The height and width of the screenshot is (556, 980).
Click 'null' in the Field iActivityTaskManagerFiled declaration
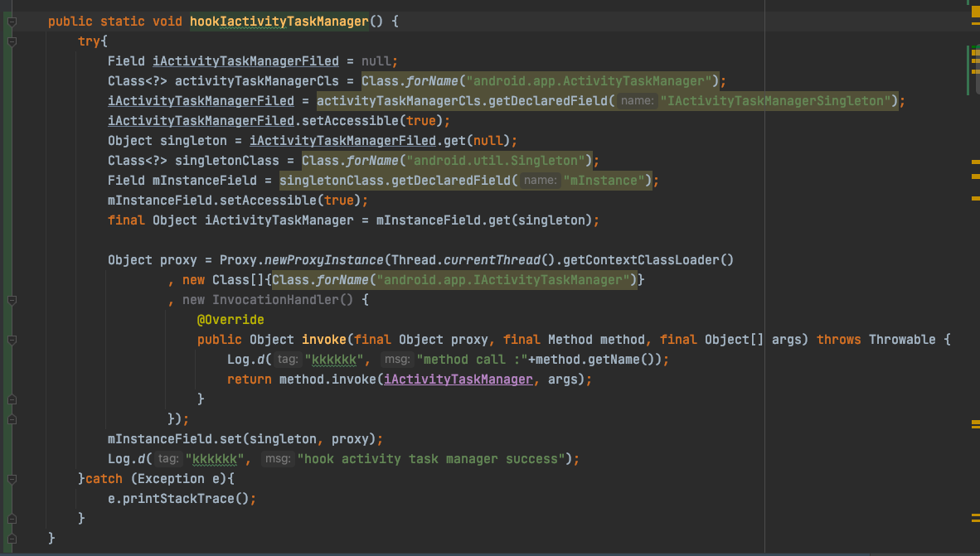pyautogui.click(x=376, y=61)
